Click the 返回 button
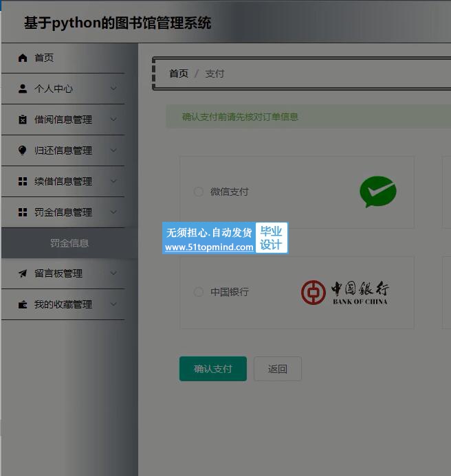Screen dimensions: 451x476 (x=278, y=369)
